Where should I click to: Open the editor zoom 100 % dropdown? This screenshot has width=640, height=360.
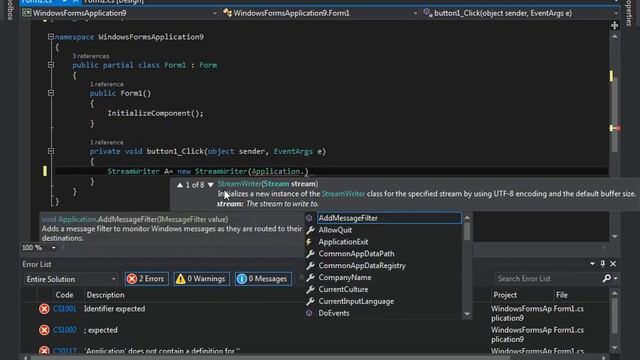pos(53,248)
